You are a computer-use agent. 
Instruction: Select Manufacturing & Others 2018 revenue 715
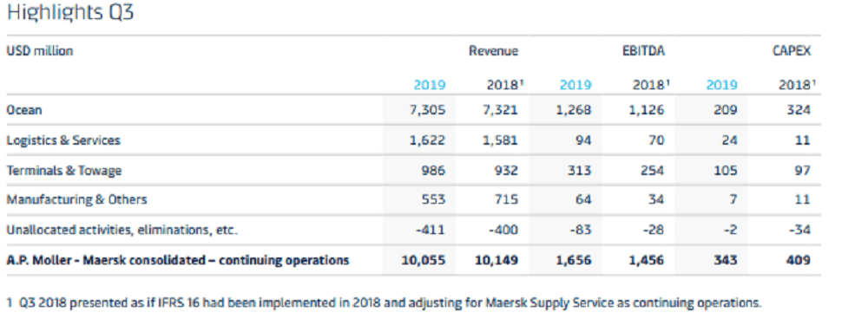click(x=507, y=199)
